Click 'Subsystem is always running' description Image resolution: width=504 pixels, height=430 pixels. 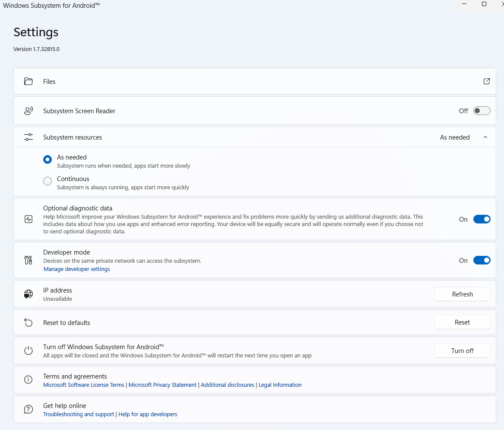pos(123,188)
